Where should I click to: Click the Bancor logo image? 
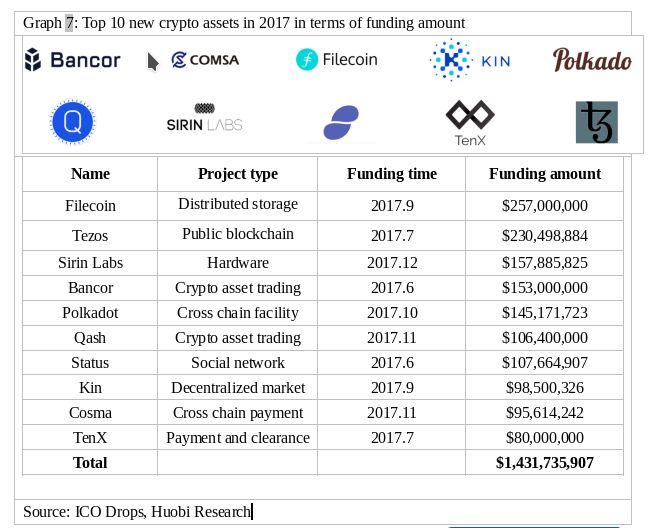coord(72,60)
